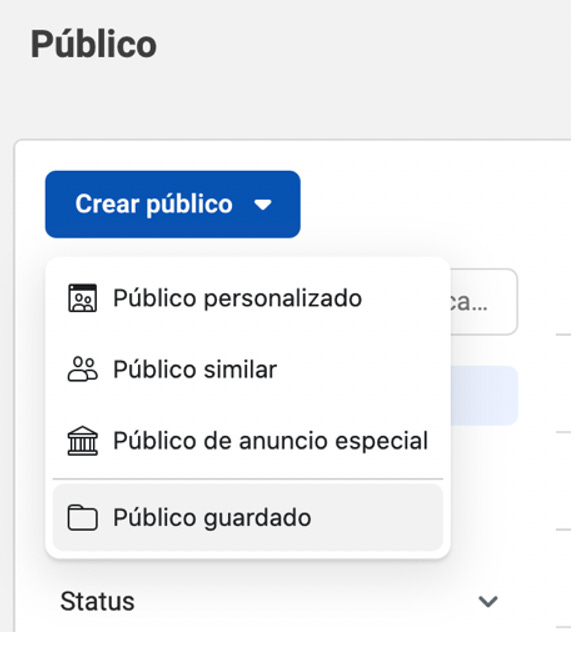Select Público de anuncio especial option
Image resolution: width=574 pixels, height=648 pixels.
point(248,441)
